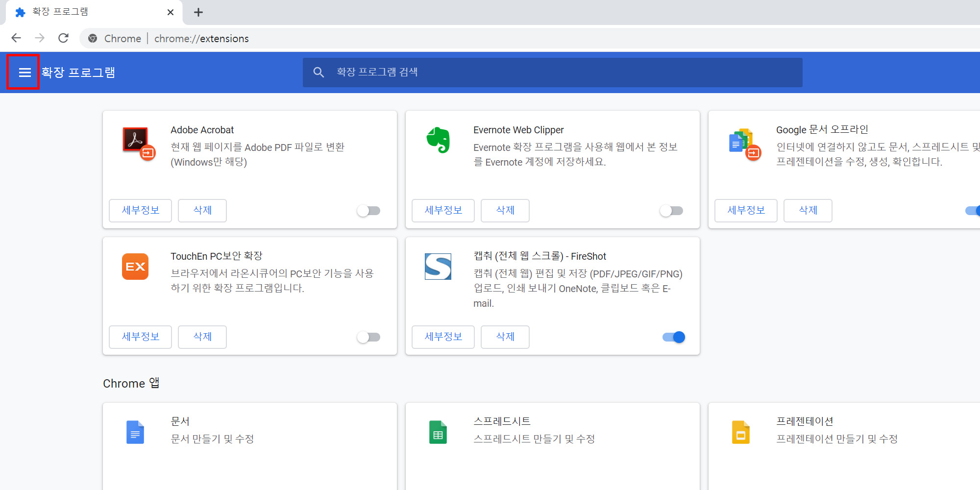The height and width of the screenshot is (490, 980).
Task: Enable the Evernote Web Clipper toggle
Action: tap(672, 211)
